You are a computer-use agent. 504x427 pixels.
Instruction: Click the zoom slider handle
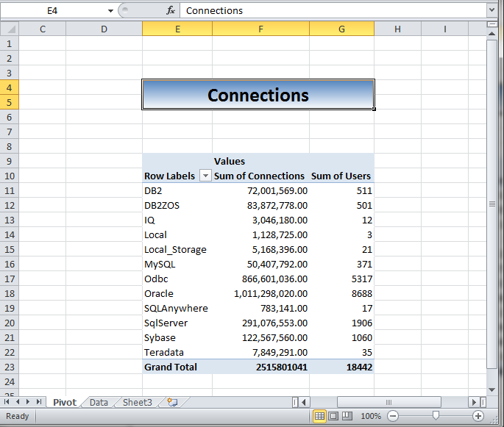[x=436, y=415]
